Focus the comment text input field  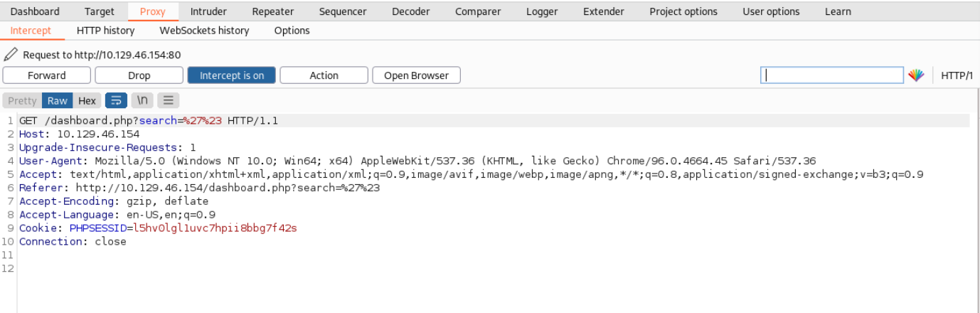tap(832, 75)
